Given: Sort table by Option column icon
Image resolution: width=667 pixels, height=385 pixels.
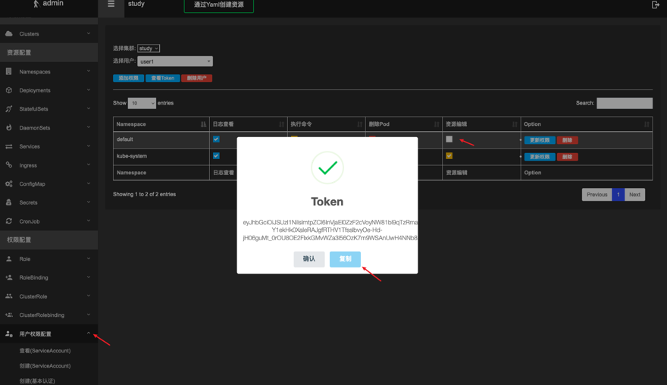Looking at the screenshot, I should [x=647, y=124].
